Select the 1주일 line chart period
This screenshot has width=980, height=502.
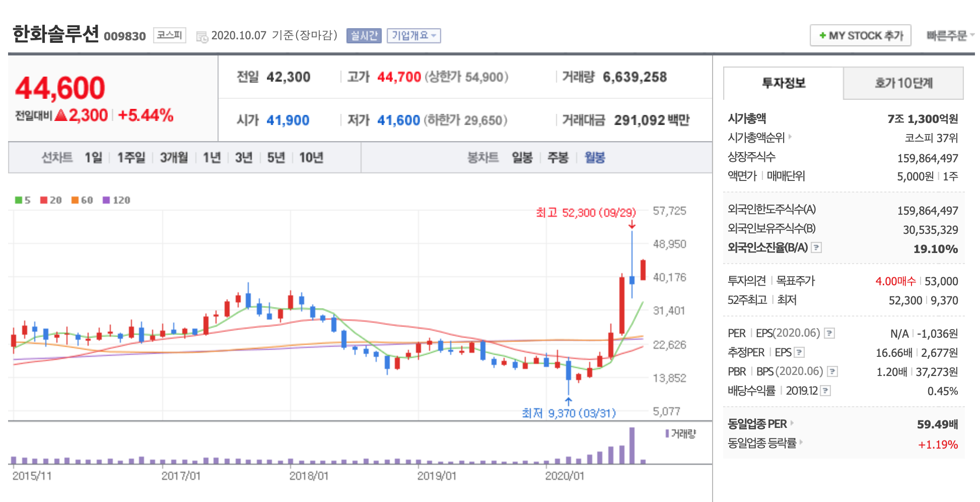pyautogui.click(x=131, y=158)
